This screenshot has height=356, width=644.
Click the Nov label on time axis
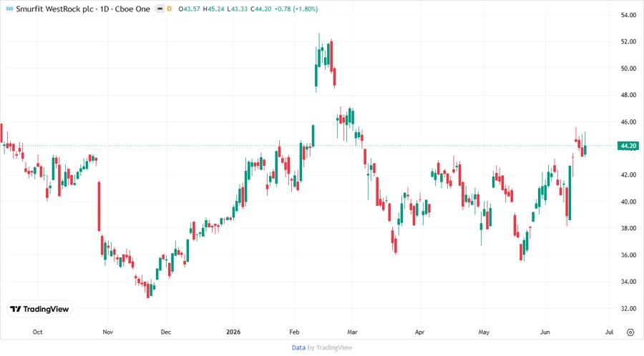107,332
